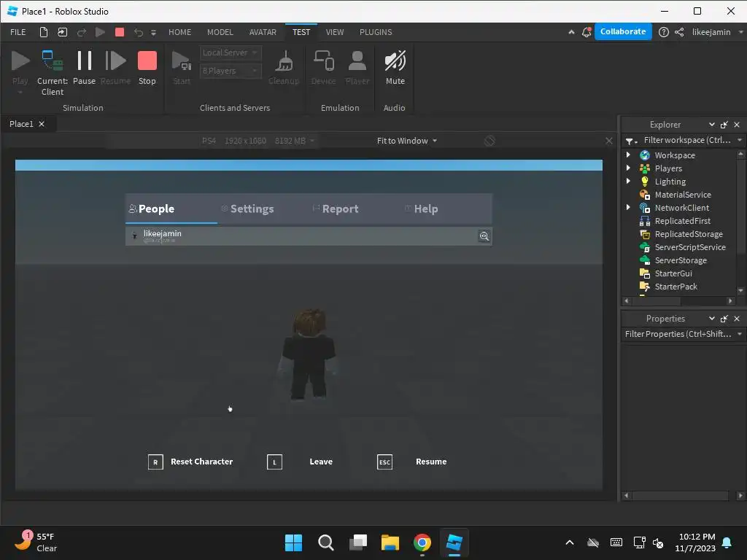Open the Fit to Window dropdown
Screen dimensions: 747x560
tap(407, 141)
